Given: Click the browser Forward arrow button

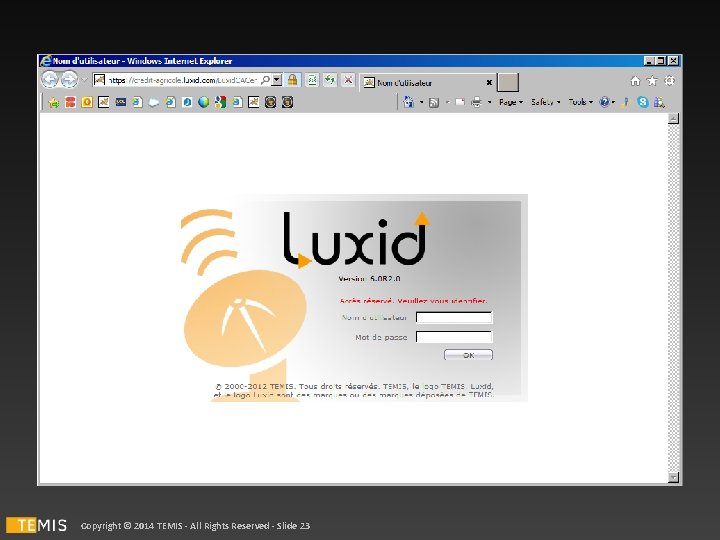Looking at the screenshot, I should pyautogui.click(x=69, y=79).
